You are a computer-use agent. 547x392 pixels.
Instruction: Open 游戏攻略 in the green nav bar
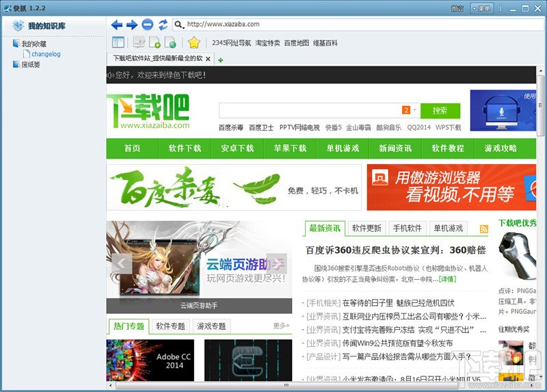[501, 148]
